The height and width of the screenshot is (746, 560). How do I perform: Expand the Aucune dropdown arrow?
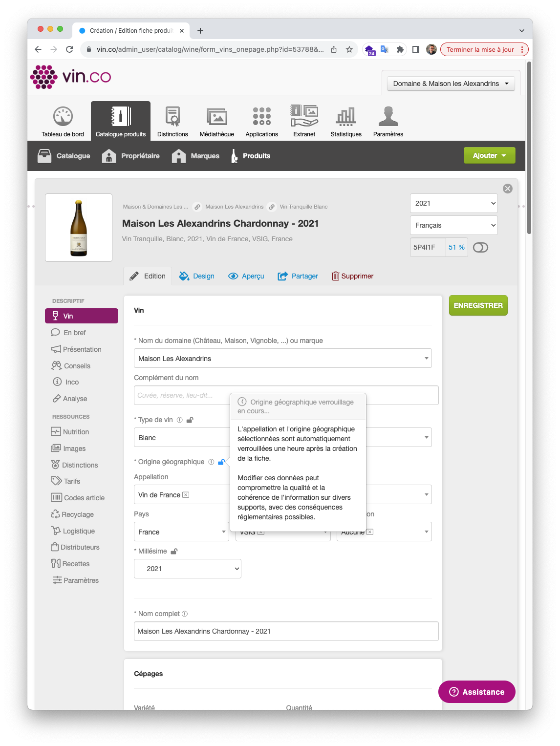(427, 532)
